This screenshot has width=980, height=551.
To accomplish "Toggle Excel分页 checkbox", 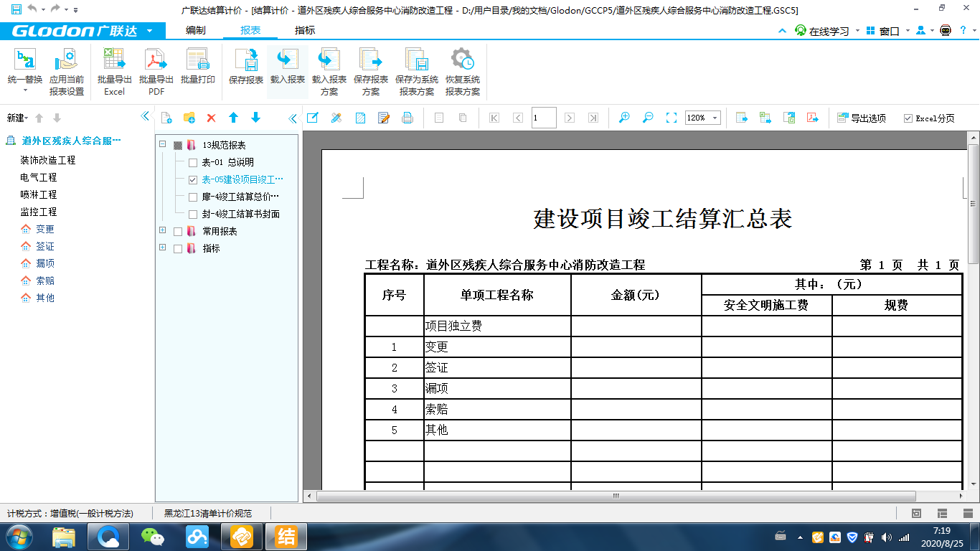I will (x=908, y=118).
